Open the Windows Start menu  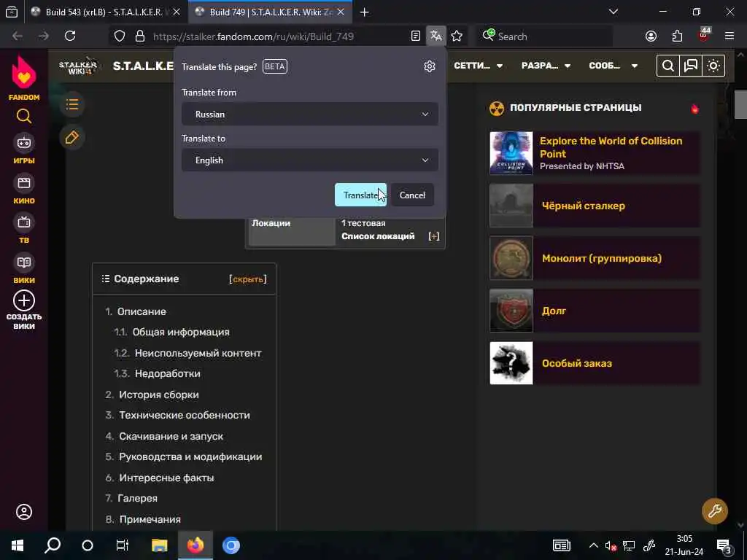tap(18, 545)
